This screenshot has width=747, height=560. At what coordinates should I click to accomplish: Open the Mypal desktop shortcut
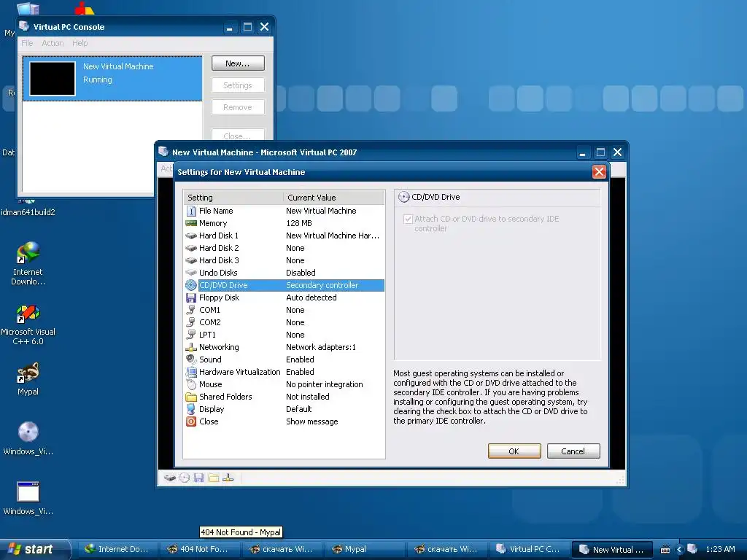(x=28, y=379)
